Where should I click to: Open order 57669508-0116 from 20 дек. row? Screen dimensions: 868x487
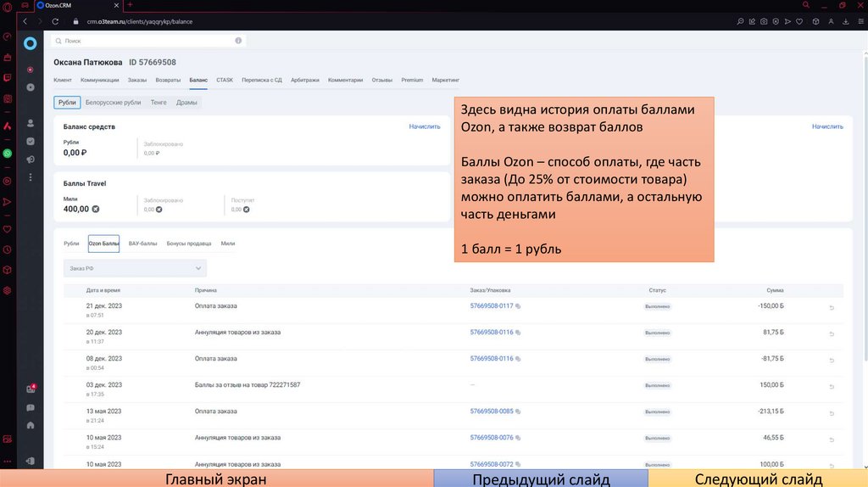(x=492, y=333)
